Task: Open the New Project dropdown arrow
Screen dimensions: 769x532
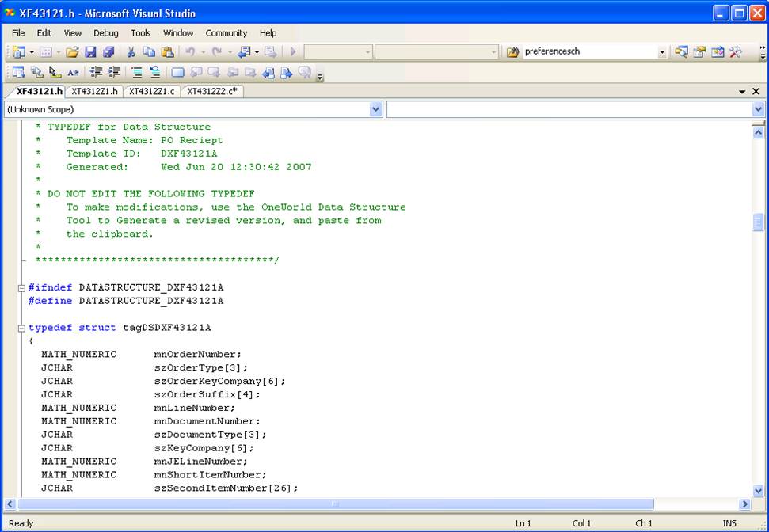Action: point(32,52)
